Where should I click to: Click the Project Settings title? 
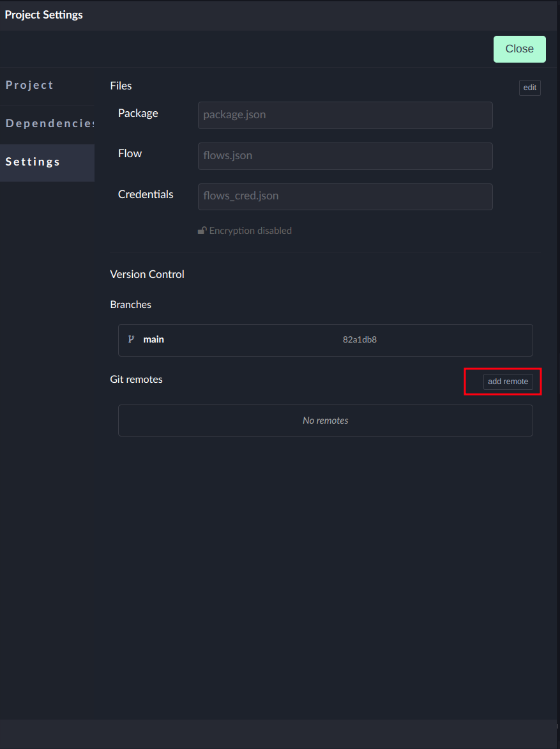(x=44, y=15)
